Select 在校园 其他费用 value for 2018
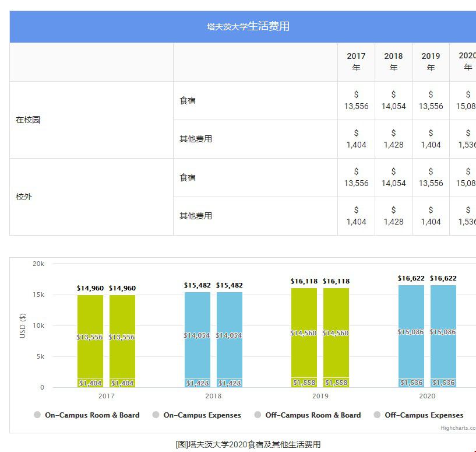 tap(393, 139)
